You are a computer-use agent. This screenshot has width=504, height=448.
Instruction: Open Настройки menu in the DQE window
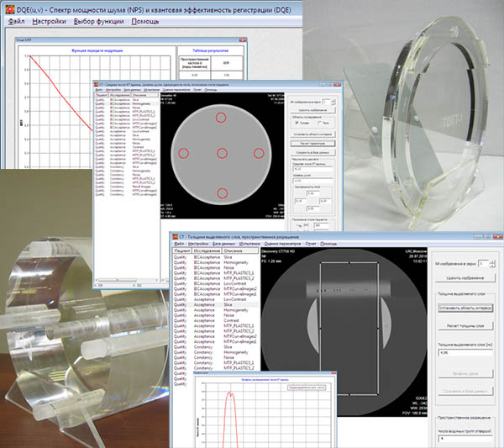[50, 22]
